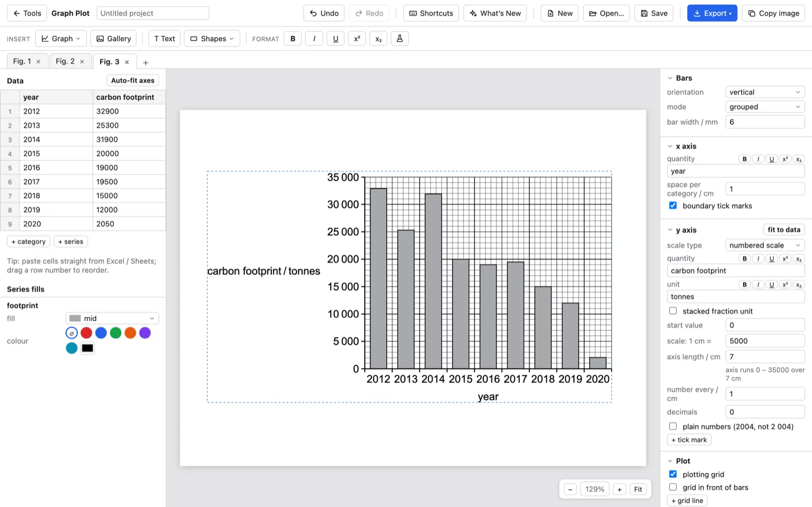Open the Graph insert dropdown
812x507 pixels.
(x=61, y=38)
